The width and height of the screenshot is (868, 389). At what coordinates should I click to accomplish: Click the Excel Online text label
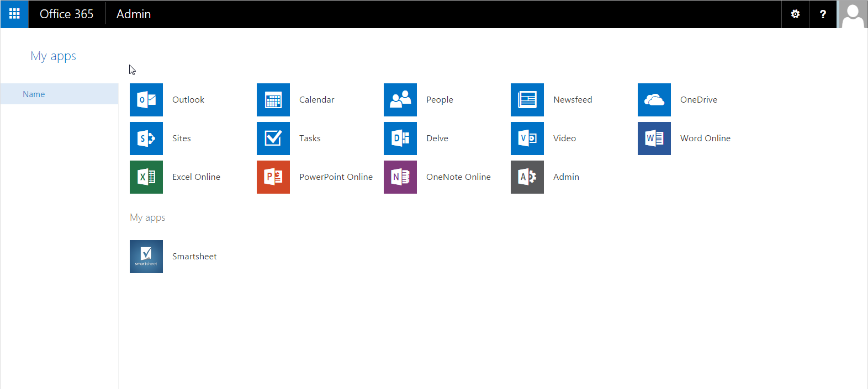pyautogui.click(x=196, y=177)
